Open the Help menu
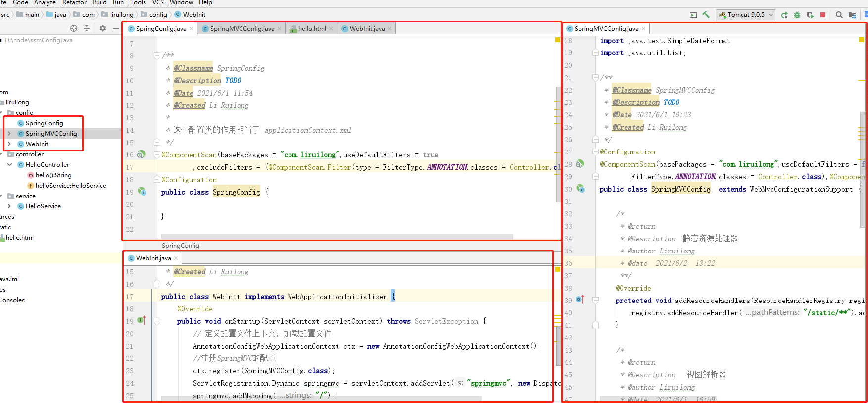Image resolution: width=868 pixels, height=403 pixels. 205,3
